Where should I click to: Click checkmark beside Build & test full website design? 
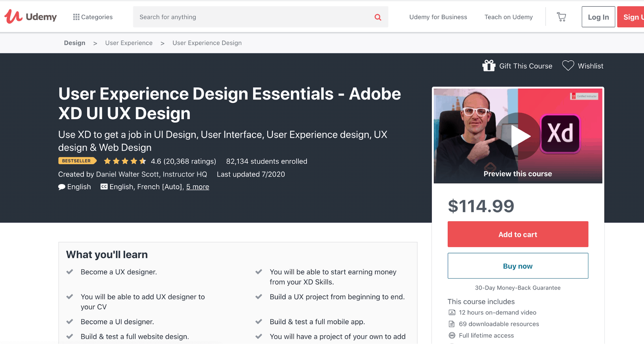tap(70, 337)
